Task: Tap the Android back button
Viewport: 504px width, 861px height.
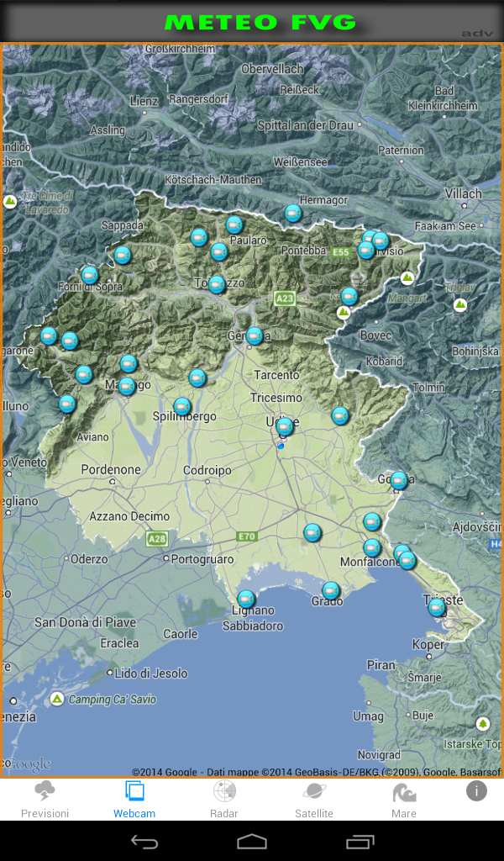Action: pyautogui.click(x=144, y=841)
